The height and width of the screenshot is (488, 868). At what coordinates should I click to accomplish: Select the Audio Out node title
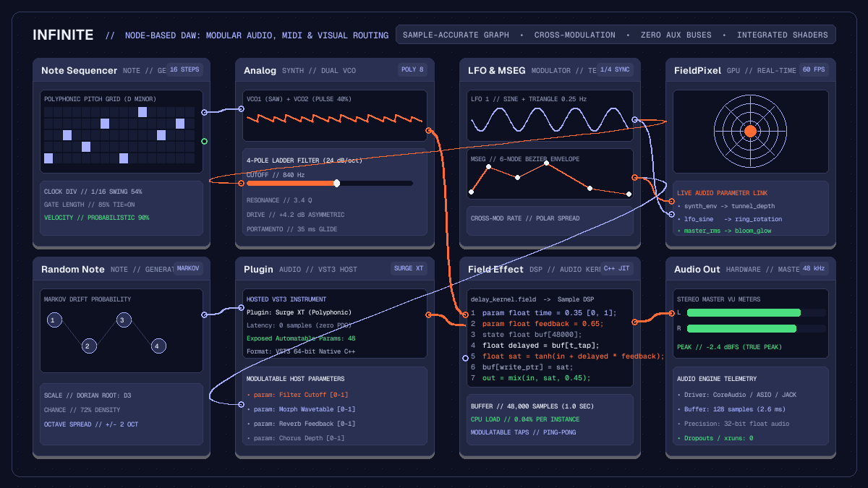tap(697, 269)
